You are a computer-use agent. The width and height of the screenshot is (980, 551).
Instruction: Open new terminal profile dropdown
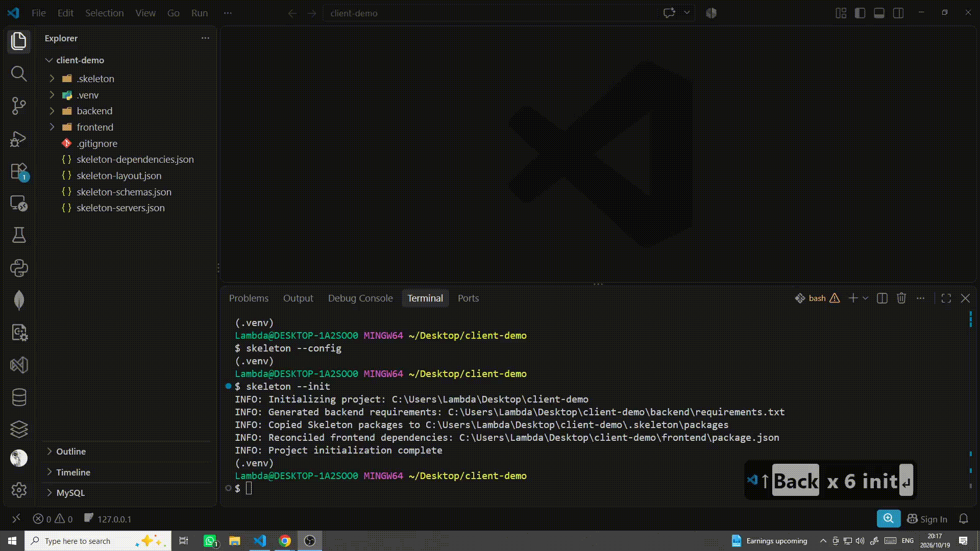click(x=865, y=298)
